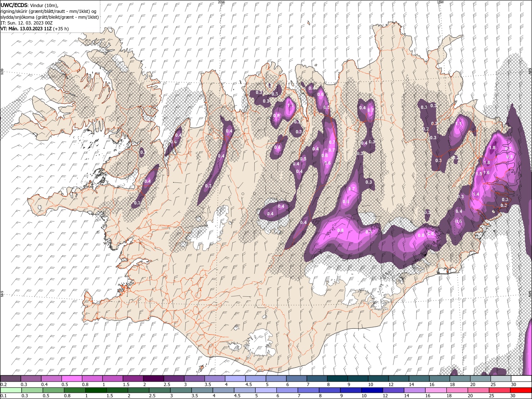Click the crimson 25 rain legend swatch
Screen dimensions: 532x399
[500, 390]
